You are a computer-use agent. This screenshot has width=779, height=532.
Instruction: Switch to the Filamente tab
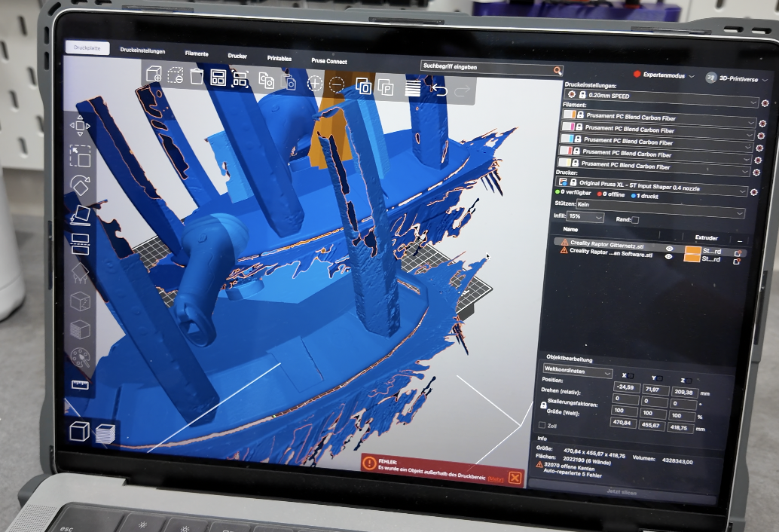point(197,54)
